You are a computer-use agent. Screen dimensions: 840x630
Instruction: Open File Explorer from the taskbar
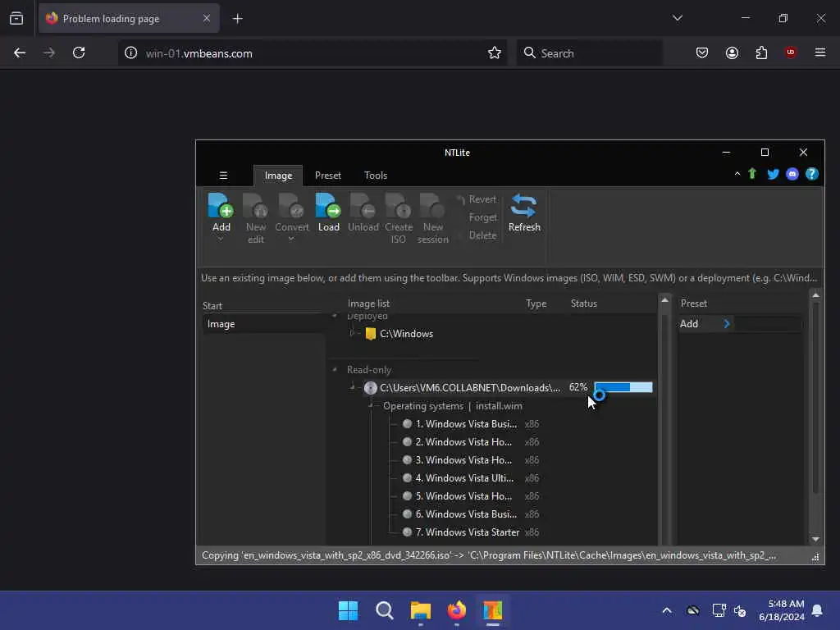(421, 610)
